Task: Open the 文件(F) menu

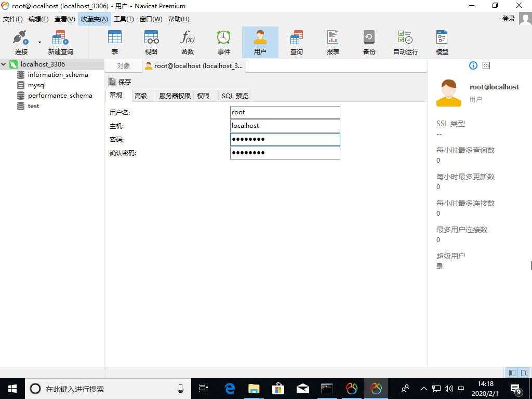Action: [x=13, y=19]
